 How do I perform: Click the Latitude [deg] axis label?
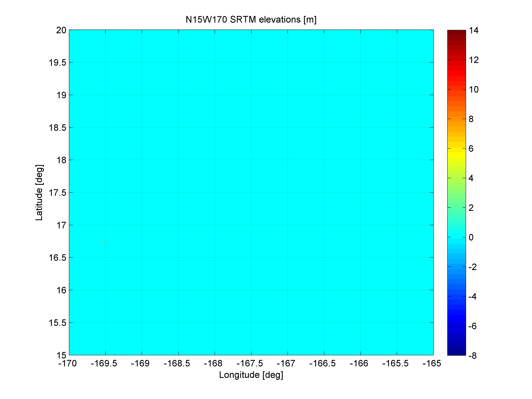[39, 192]
